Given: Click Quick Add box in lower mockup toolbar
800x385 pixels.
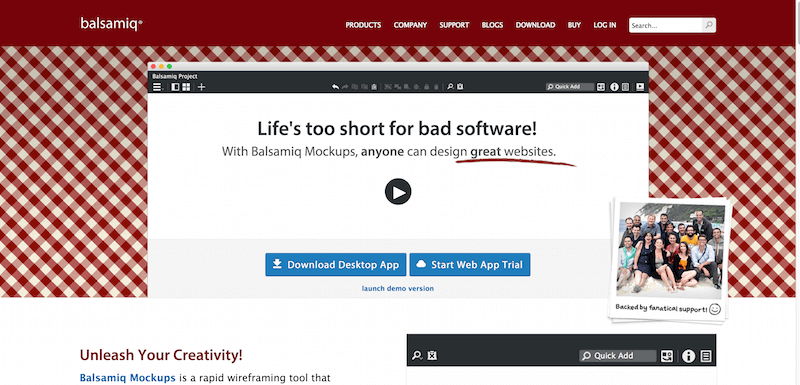Looking at the screenshot, I should coord(618,356).
